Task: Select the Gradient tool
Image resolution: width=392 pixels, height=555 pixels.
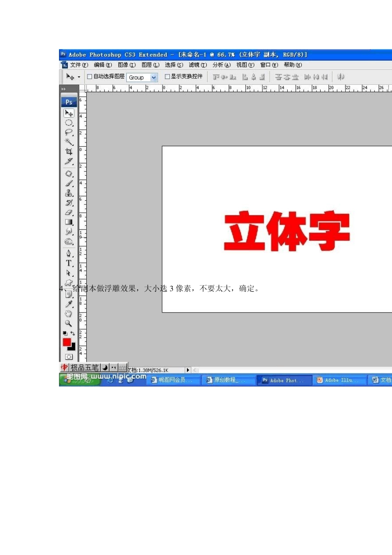Action: coord(68,222)
